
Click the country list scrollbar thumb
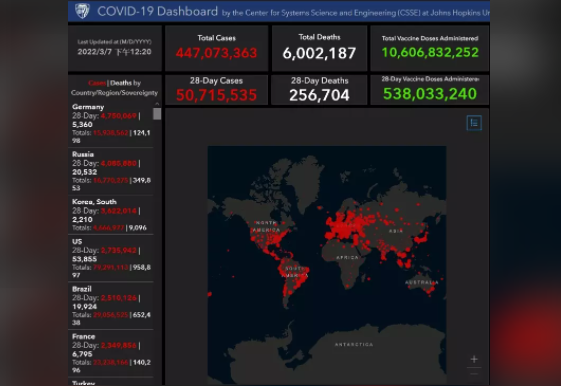157,114
